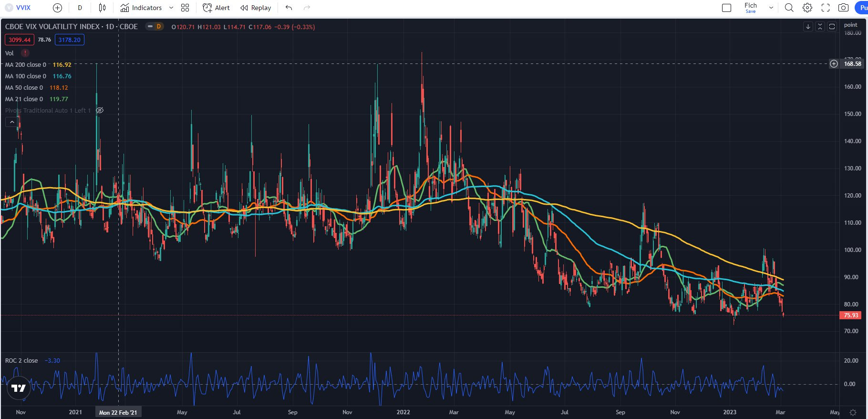Click the point currency label on price axis
The height and width of the screenshot is (419, 868).
[850, 25]
